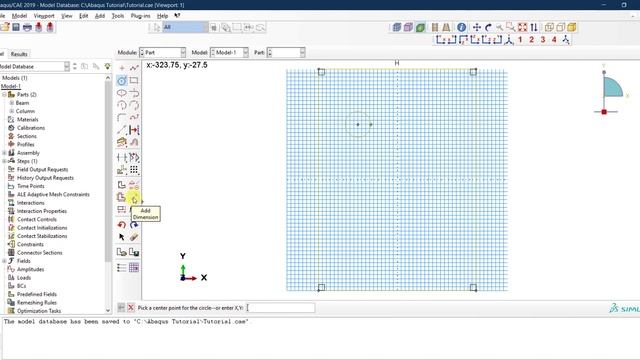Image resolution: width=640 pixels, height=360 pixels.
Task: Click the back arrow in the prompt area
Action: [121, 307]
